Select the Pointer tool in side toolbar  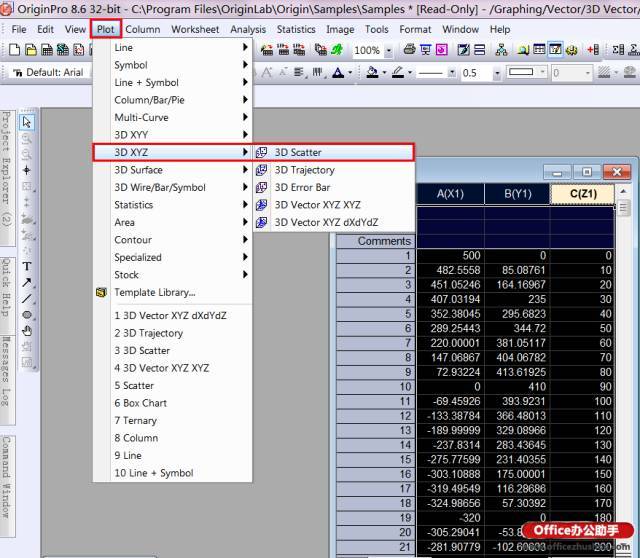tap(27, 122)
